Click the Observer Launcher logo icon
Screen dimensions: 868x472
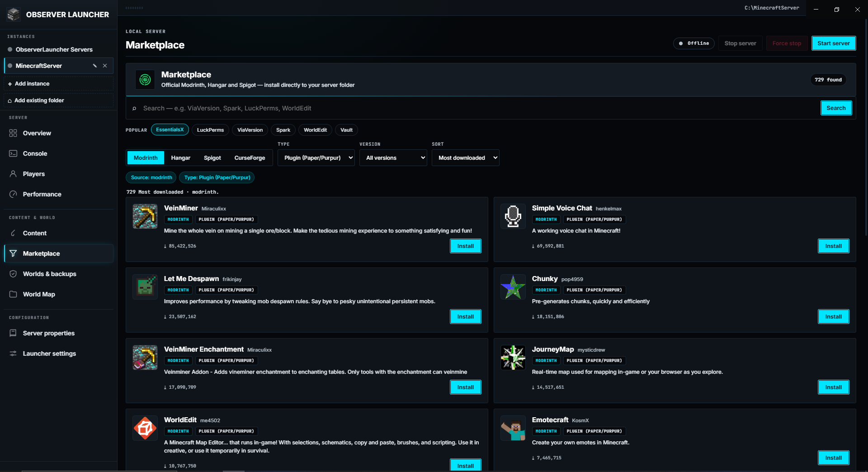(x=14, y=14)
